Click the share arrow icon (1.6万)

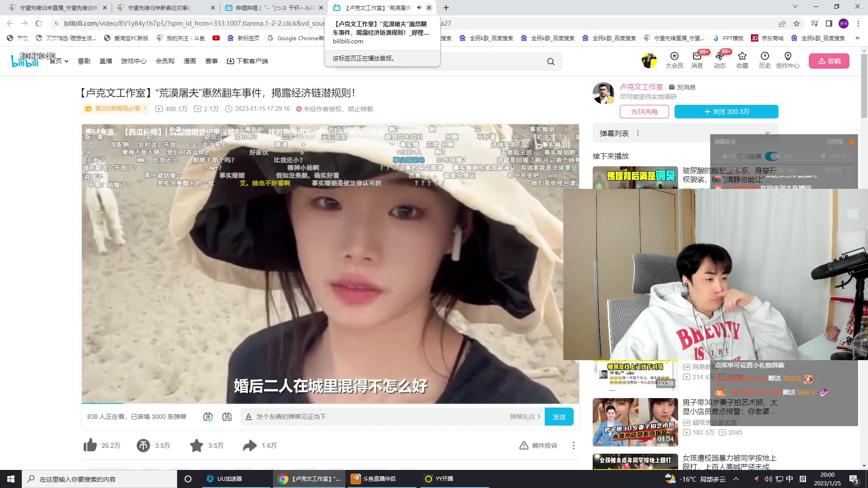point(250,446)
